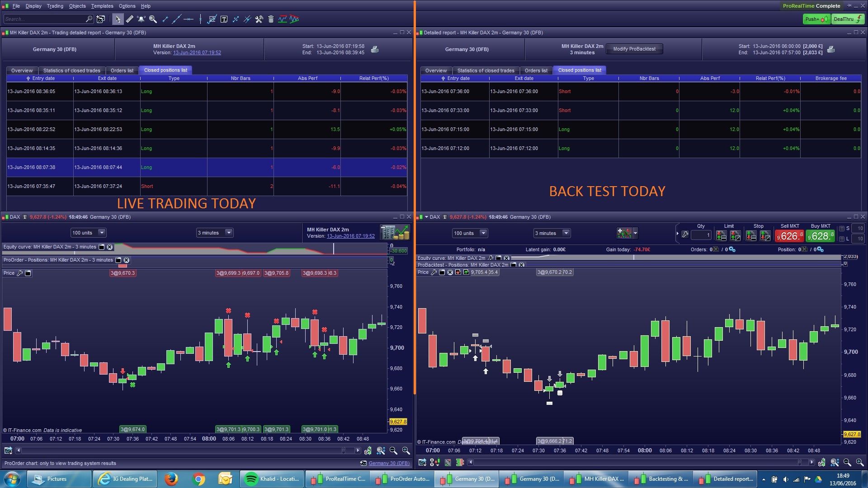Activate the magnifier zoom tool
Image resolution: width=868 pixels, height=488 pixels.
click(153, 19)
